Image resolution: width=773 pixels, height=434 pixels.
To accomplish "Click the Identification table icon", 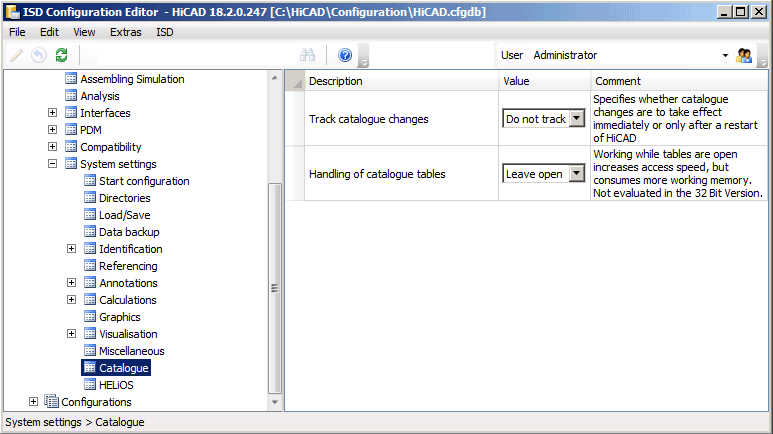I will [x=90, y=249].
